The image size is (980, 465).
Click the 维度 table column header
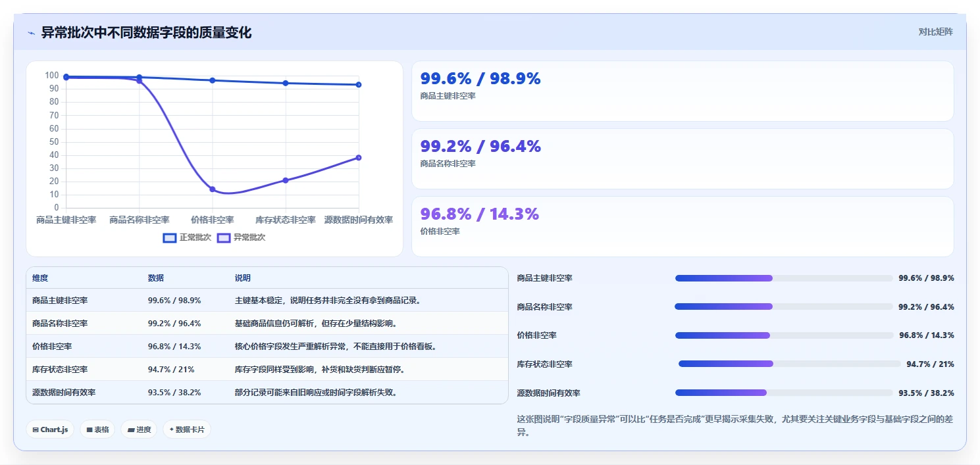click(40, 278)
